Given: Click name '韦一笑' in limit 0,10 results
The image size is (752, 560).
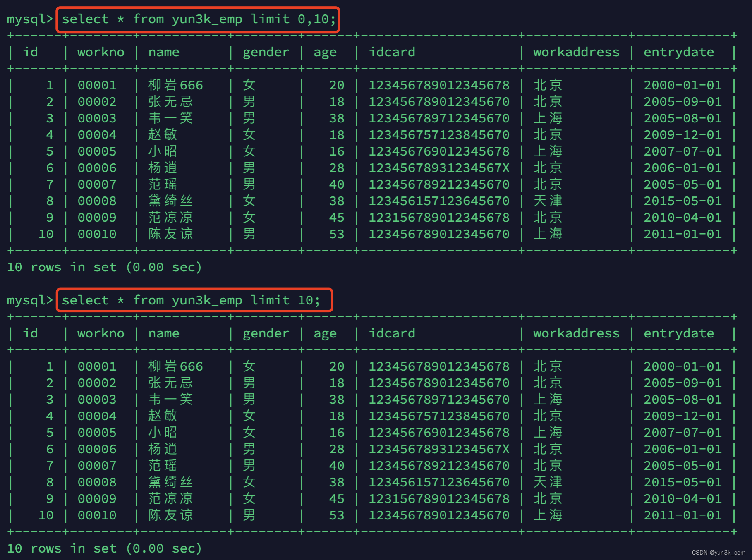Looking at the screenshot, I should tap(171, 118).
